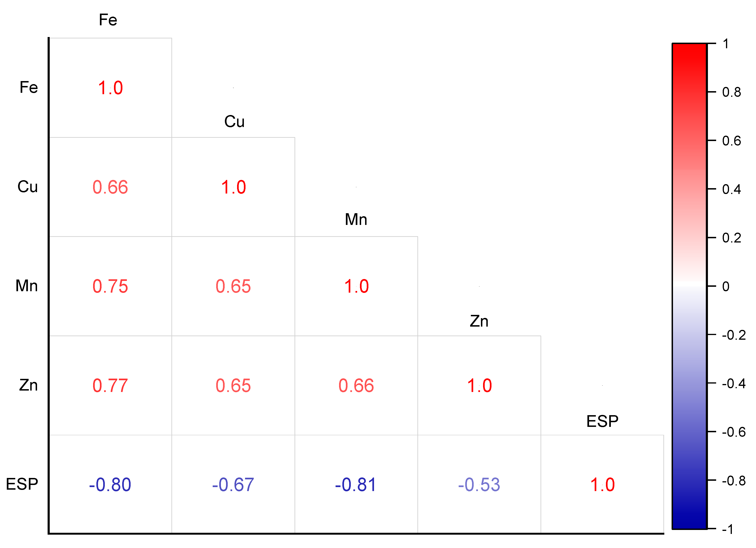
Task: Click the 0.75 correlation value
Action: (x=110, y=287)
